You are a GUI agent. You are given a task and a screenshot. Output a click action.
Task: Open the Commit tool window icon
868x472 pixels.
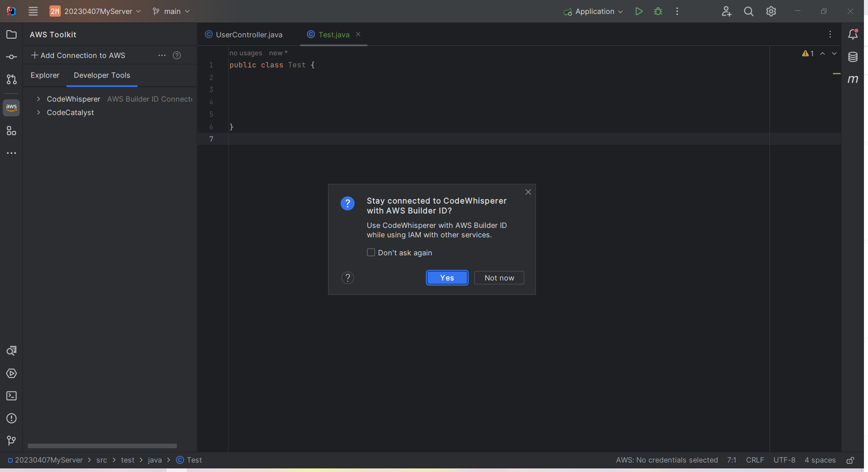pyautogui.click(x=11, y=57)
